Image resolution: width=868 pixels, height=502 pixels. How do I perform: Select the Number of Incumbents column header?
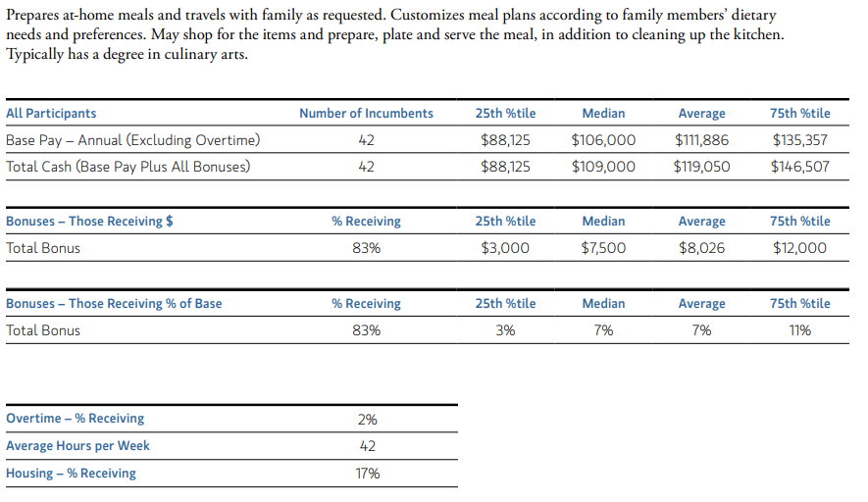click(x=366, y=114)
